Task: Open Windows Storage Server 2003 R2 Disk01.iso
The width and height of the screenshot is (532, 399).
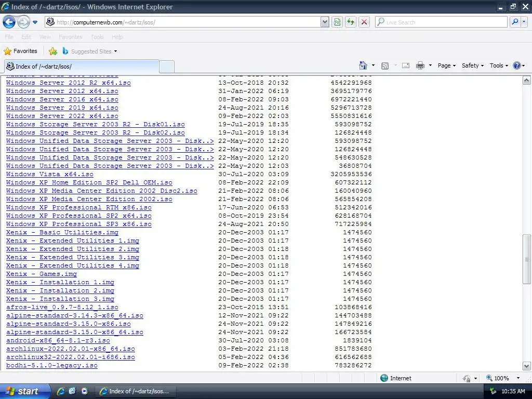Action: (x=96, y=124)
